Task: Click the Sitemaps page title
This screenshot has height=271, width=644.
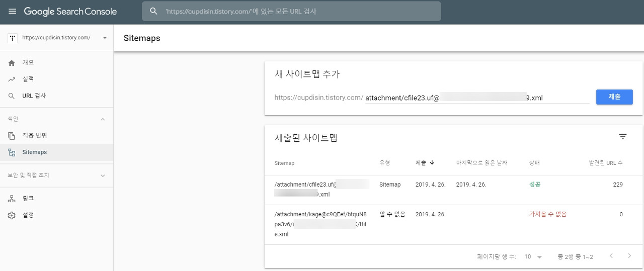Action: point(142,38)
